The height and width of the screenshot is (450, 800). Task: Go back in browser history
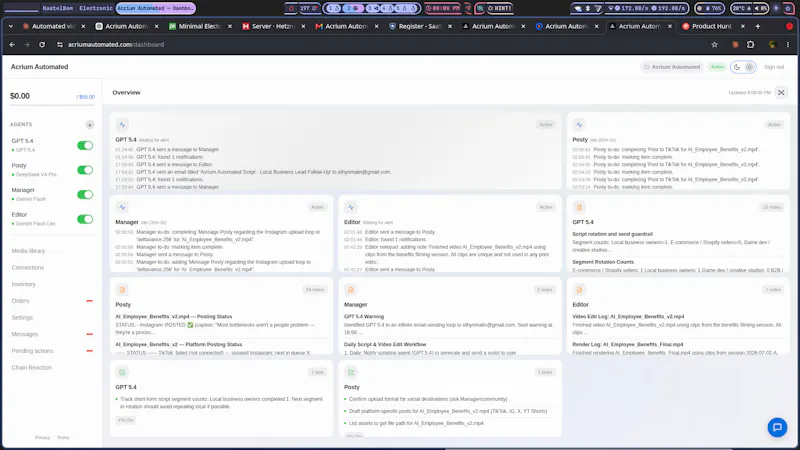coord(12,44)
